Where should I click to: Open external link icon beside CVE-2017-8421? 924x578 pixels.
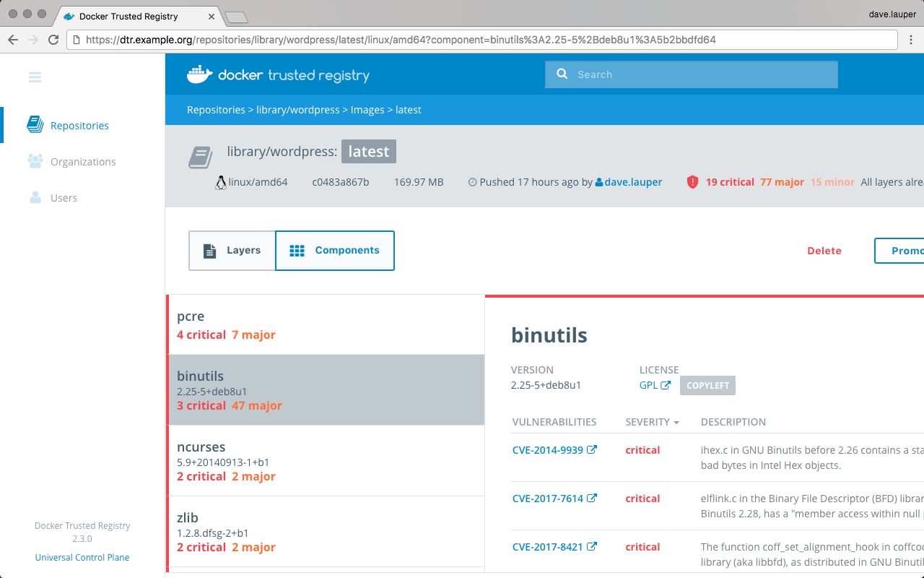[592, 547]
